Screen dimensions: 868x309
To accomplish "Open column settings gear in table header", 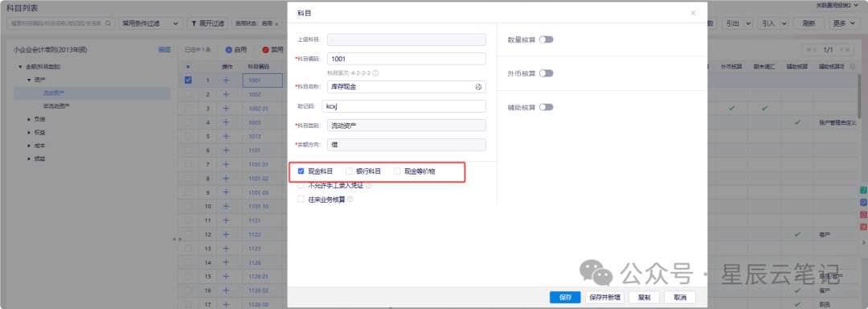I will 853,67.
